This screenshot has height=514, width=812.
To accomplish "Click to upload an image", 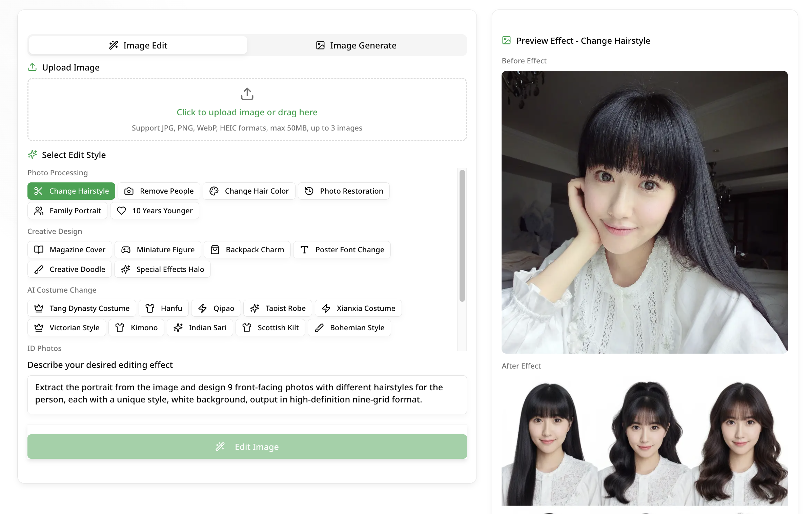I will click(247, 109).
